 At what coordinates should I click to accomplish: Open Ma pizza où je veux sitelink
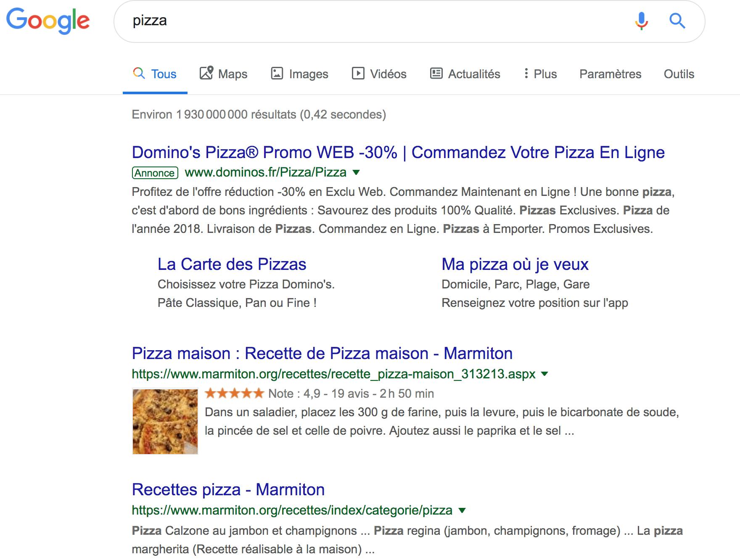point(515,264)
